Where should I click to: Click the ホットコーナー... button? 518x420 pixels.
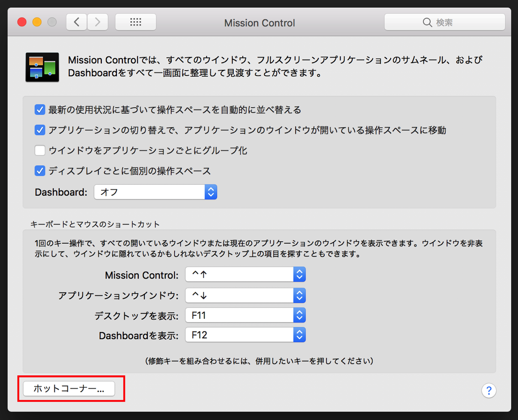coord(69,389)
